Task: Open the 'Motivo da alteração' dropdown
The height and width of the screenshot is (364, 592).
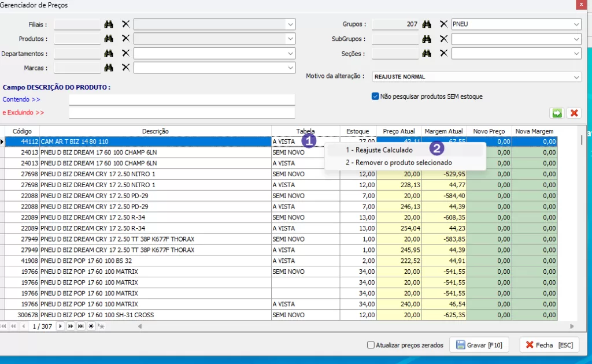Action: pyautogui.click(x=576, y=77)
